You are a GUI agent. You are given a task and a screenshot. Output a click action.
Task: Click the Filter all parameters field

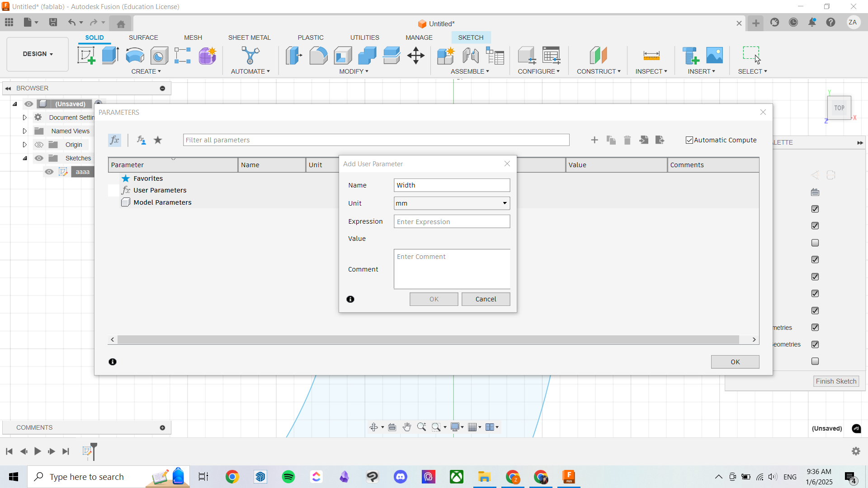coord(376,140)
